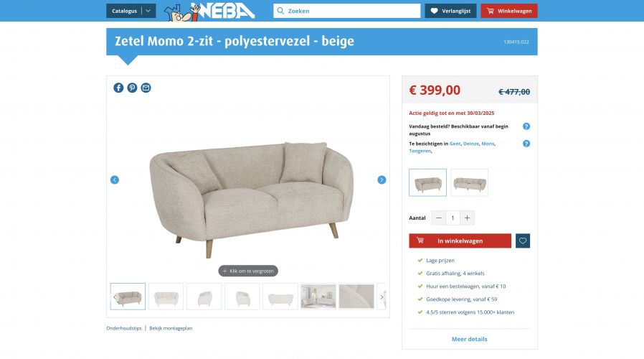Screen dimensions: 644x359
Task: Open store viewing help question mark
Action: (x=526, y=144)
